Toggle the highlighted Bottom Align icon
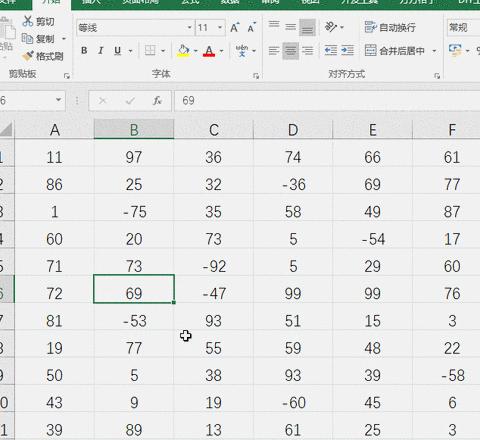The image size is (480, 440). [307, 27]
